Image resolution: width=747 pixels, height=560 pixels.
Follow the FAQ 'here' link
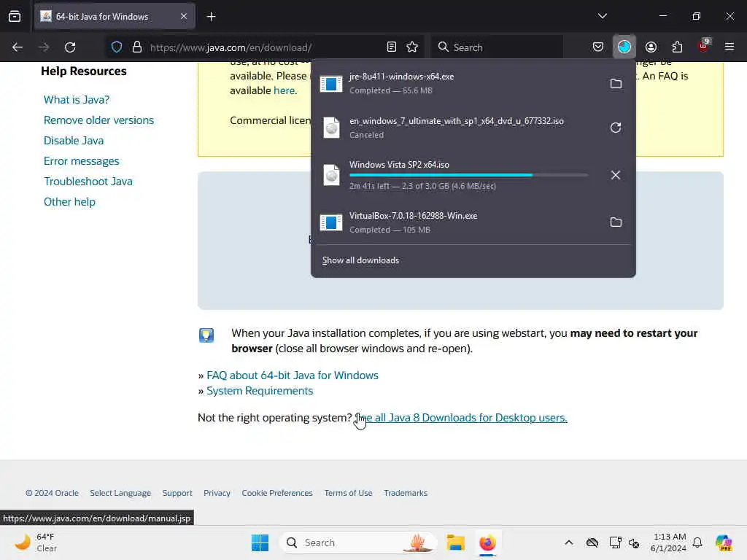(x=284, y=90)
